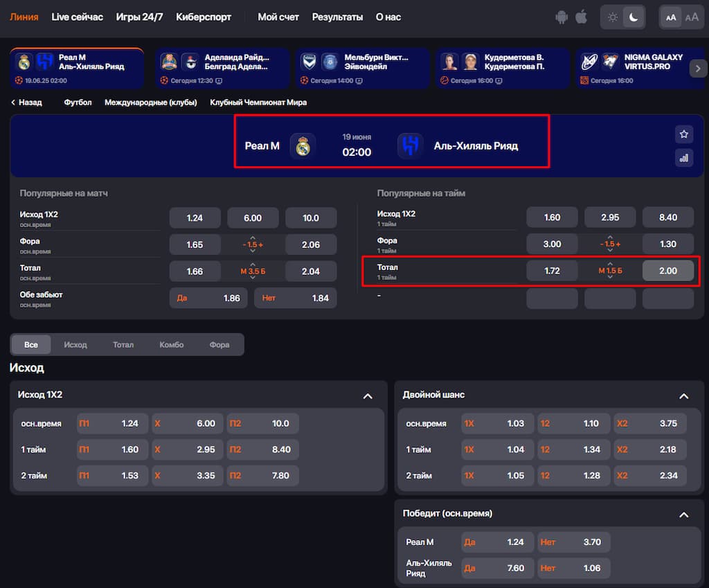Go back with Назад link
The width and height of the screenshot is (709, 588).
26,103
